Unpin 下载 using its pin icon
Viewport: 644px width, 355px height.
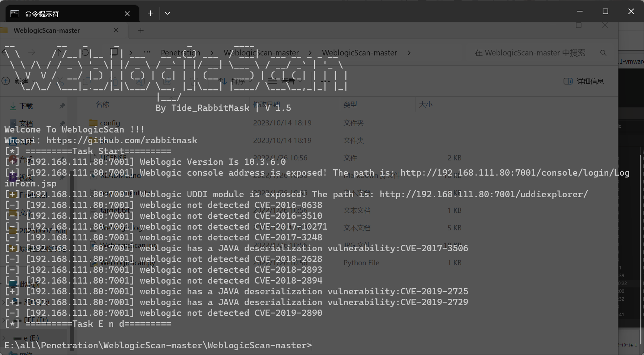coord(62,106)
